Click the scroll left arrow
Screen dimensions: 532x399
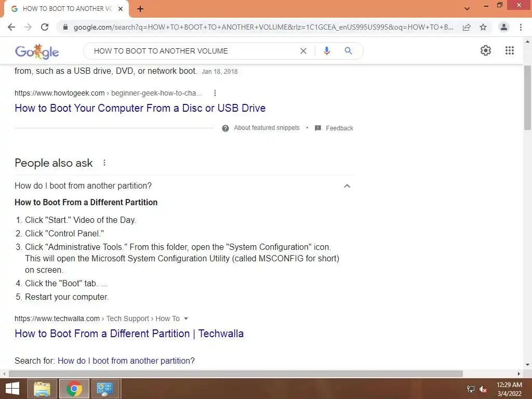tap(4, 374)
